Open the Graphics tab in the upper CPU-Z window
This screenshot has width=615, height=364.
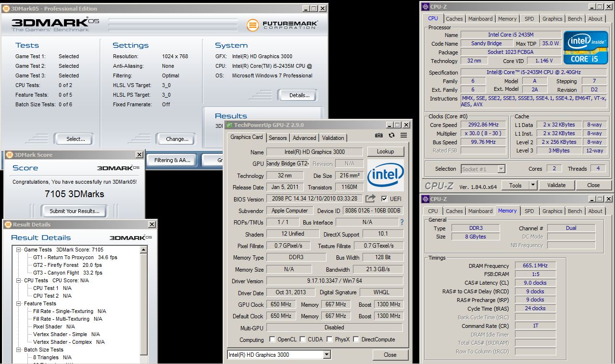pos(552,19)
